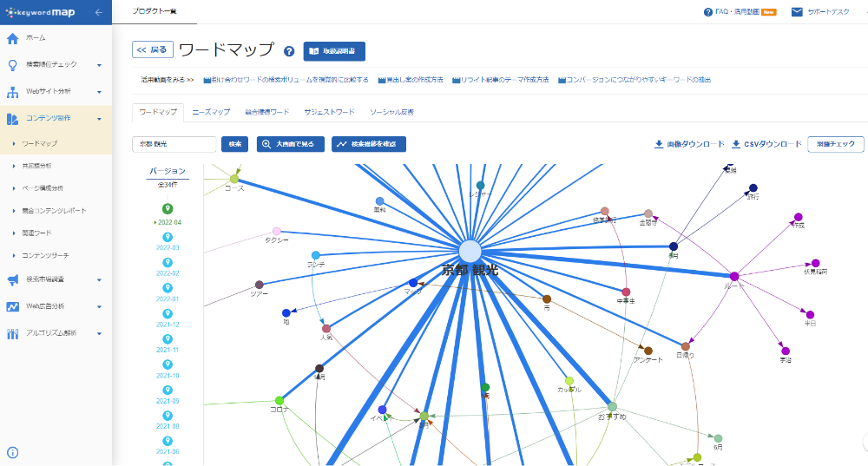Screen dimensions: 868x466
Task: Click the 日帰り node in the map
Action: [686, 346]
